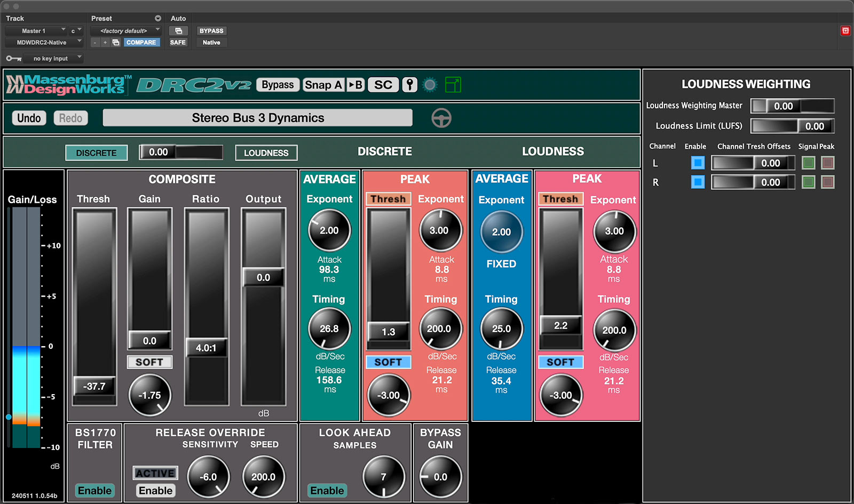Open the factory default preset dropdown
The width and height of the screenshot is (854, 504).
125,31
